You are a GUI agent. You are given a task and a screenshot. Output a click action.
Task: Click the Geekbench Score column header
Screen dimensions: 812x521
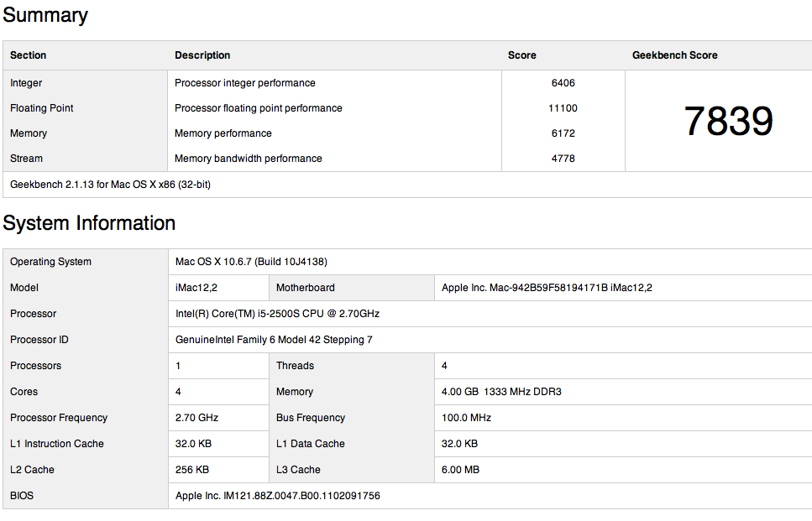(x=674, y=55)
